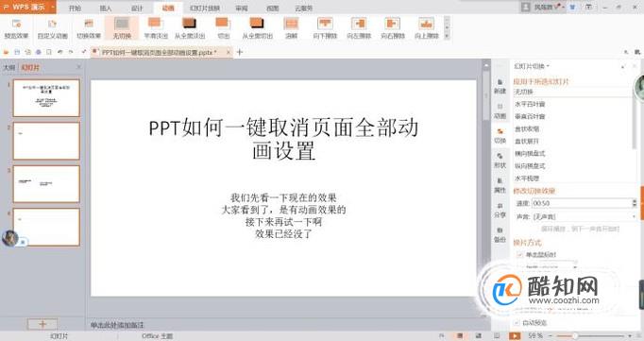Select slide 2 thumbnail
Viewport: 644px width, 341px height.
coord(46,141)
